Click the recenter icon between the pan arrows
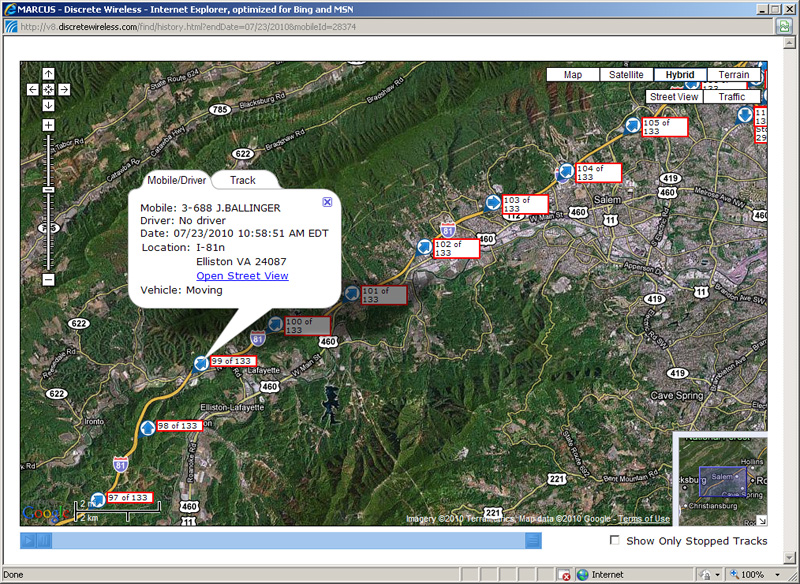 pos(48,90)
